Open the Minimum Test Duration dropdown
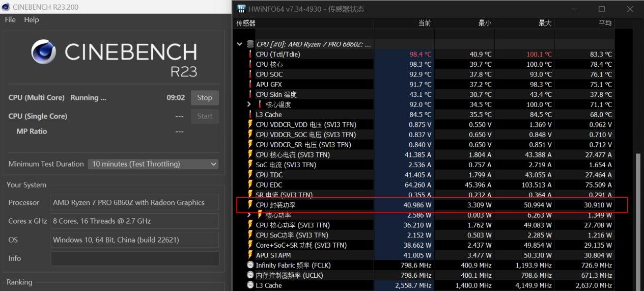This screenshot has height=291, width=644. tap(153, 164)
